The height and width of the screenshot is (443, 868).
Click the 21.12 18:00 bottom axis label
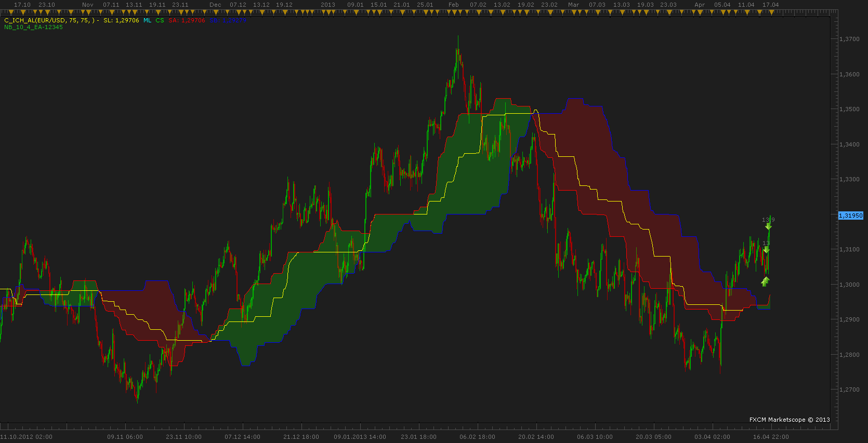pos(301,437)
